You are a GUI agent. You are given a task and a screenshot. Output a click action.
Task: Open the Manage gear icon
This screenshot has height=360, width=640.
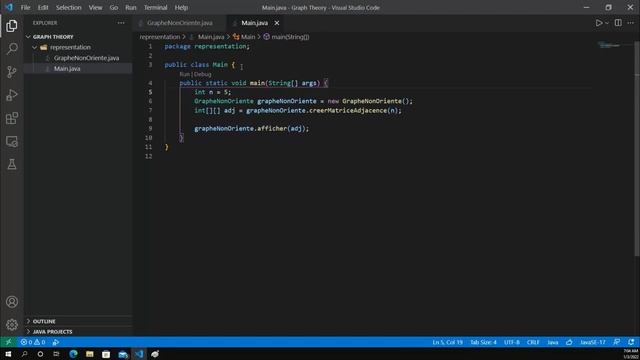pos(12,324)
